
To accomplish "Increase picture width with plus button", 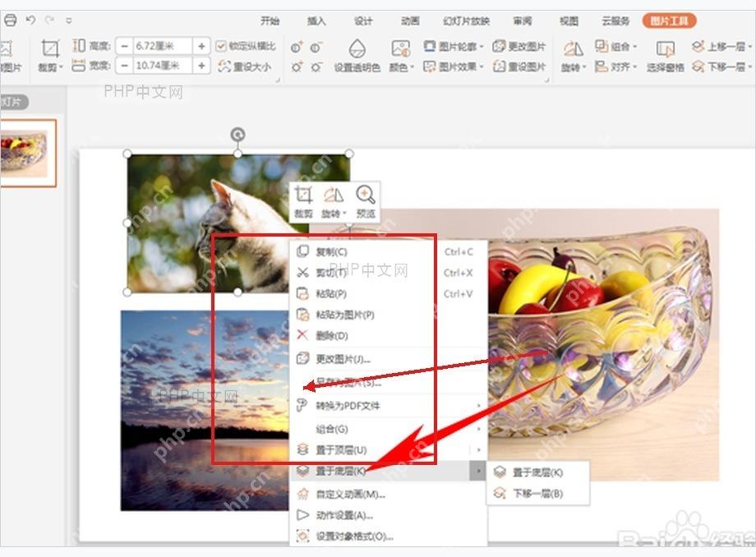I will pyautogui.click(x=201, y=66).
